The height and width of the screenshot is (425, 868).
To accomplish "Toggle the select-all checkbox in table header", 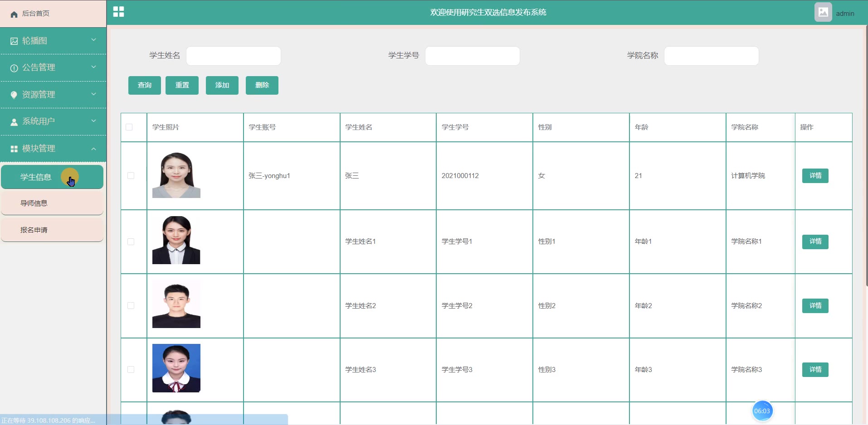I will coord(129,127).
